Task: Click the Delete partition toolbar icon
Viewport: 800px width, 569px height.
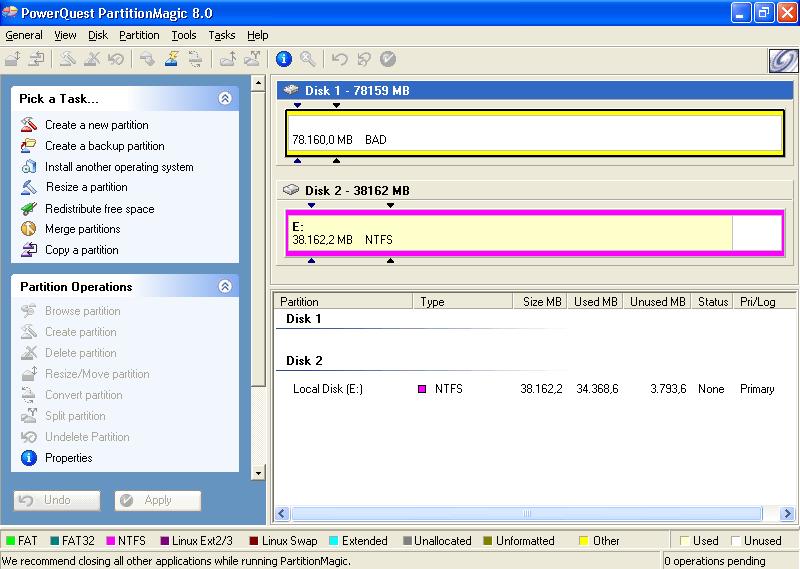Action: [92, 59]
